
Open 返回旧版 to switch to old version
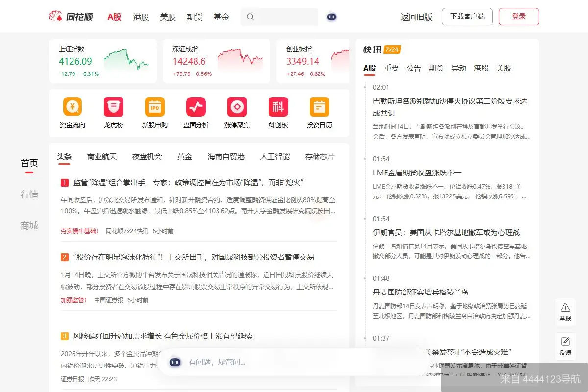point(416,16)
